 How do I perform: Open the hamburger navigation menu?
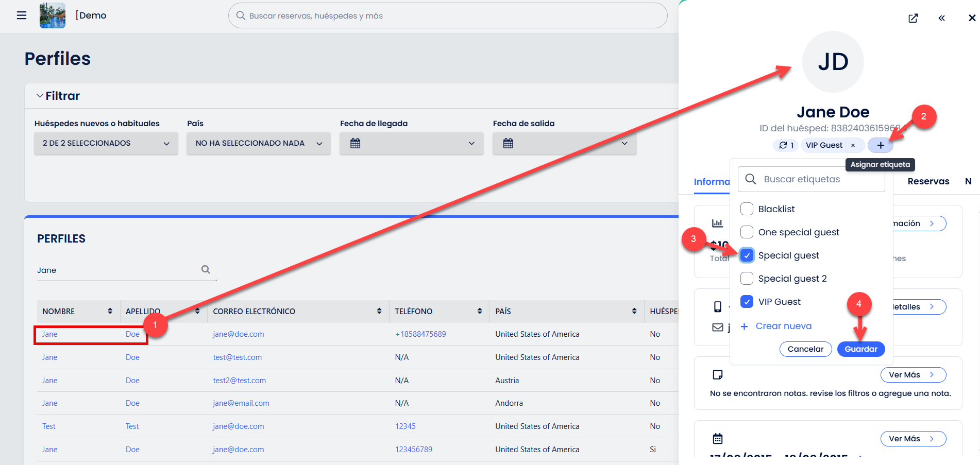(22, 15)
